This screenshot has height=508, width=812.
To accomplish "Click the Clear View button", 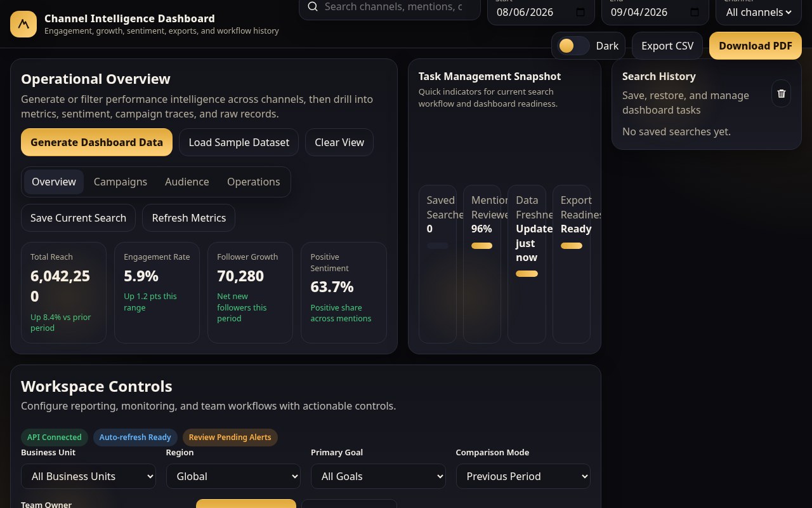I will (x=339, y=142).
